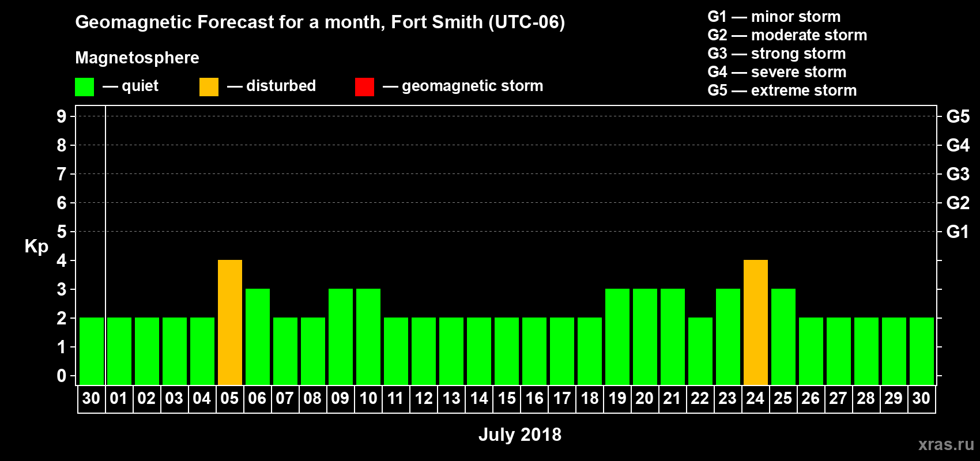
Task: Click the G1 label on right axis
Action: [x=958, y=232]
